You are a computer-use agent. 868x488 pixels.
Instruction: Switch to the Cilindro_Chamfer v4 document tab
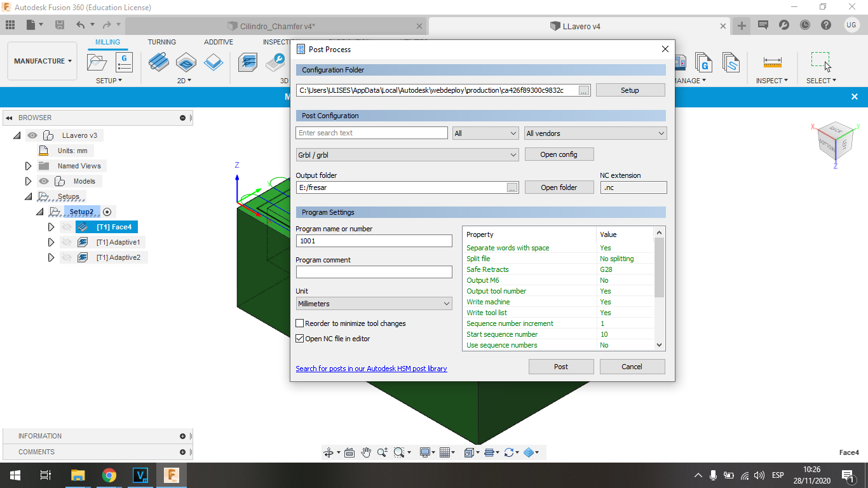pos(277,26)
